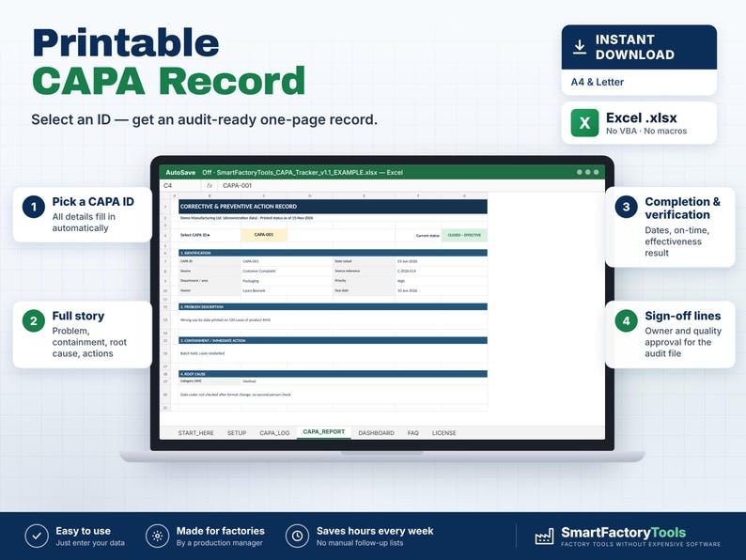Click the SmartFactoryTools brand name

coord(623,533)
